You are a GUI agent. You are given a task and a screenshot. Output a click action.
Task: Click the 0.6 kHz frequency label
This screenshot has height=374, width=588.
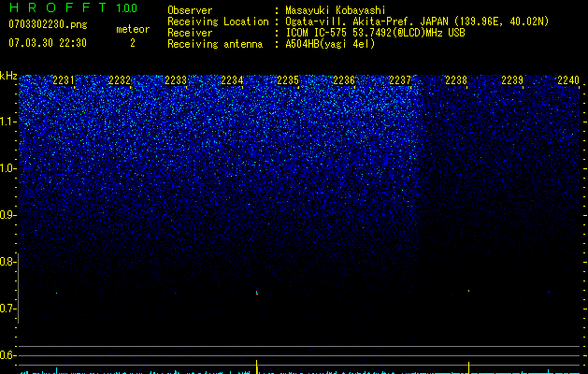click(x=8, y=355)
